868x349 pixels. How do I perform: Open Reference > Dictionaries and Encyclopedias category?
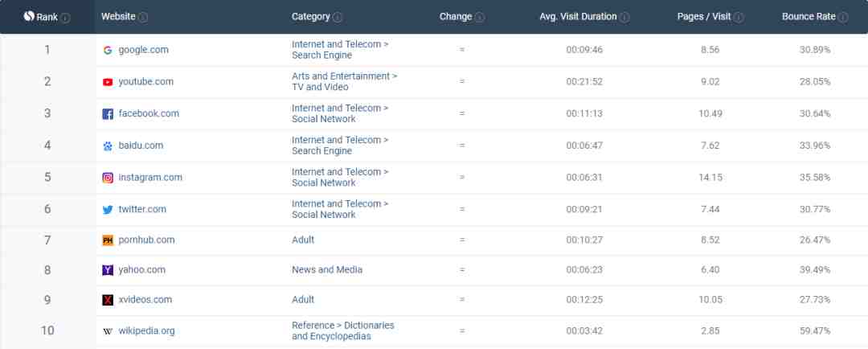coord(342,331)
